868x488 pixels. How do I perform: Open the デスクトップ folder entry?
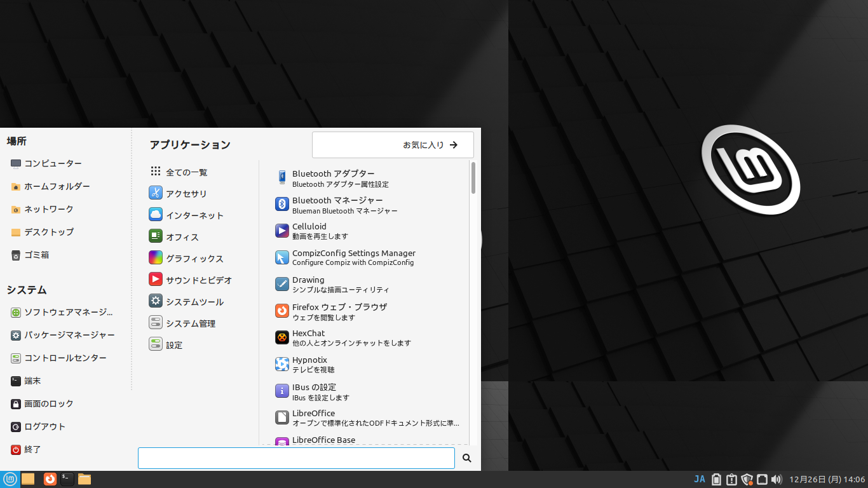coord(42,232)
